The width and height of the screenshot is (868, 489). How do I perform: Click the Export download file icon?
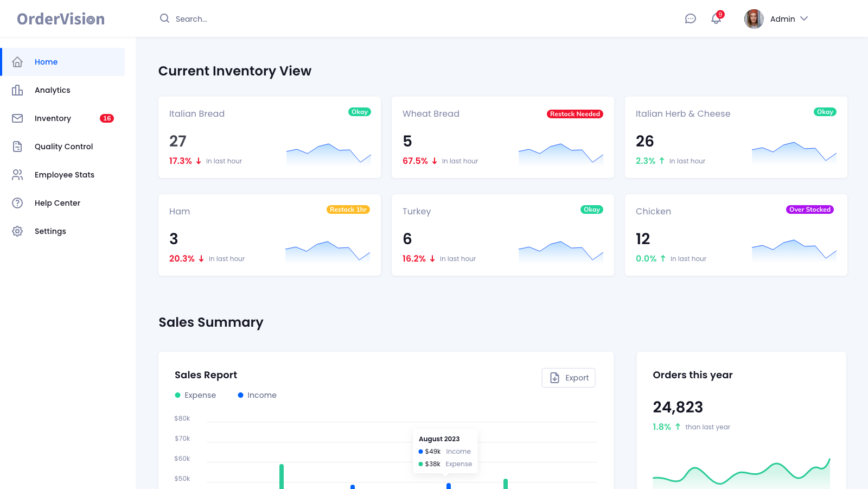point(555,378)
